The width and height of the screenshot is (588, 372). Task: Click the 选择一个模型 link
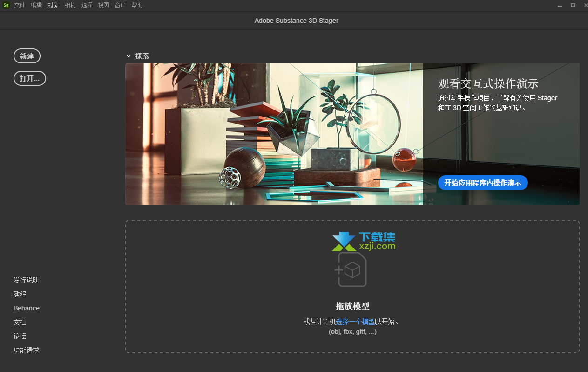[355, 322]
